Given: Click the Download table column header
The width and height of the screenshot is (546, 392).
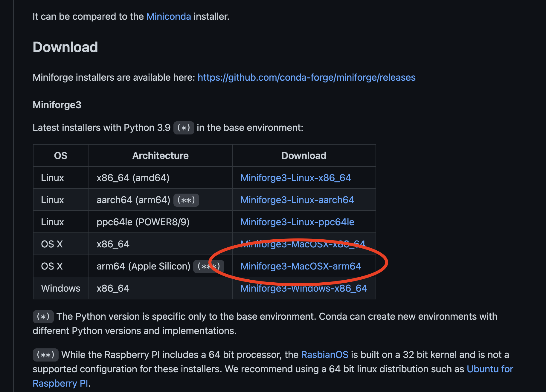Looking at the screenshot, I should (x=303, y=156).
